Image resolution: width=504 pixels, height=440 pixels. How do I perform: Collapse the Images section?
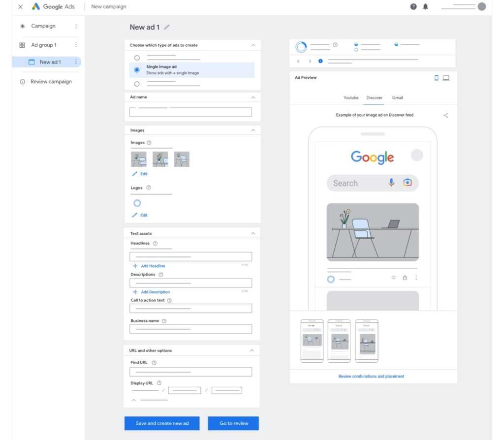[253, 130]
